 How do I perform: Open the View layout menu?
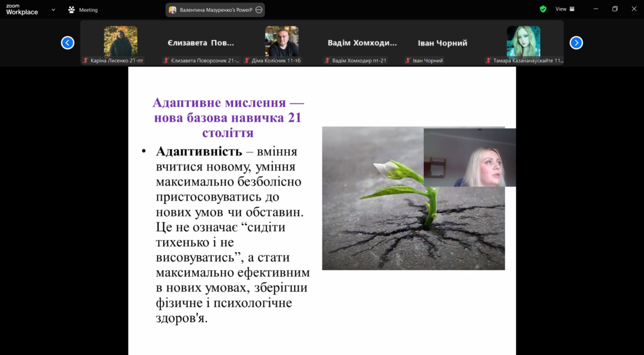point(565,9)
